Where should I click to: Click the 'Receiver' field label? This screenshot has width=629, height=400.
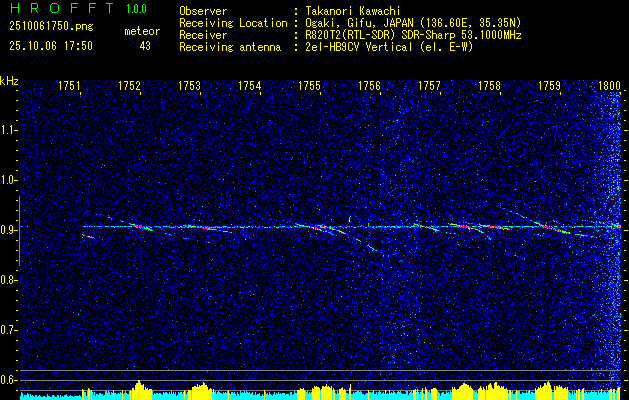pyautogui.click(x=203, y=35)
